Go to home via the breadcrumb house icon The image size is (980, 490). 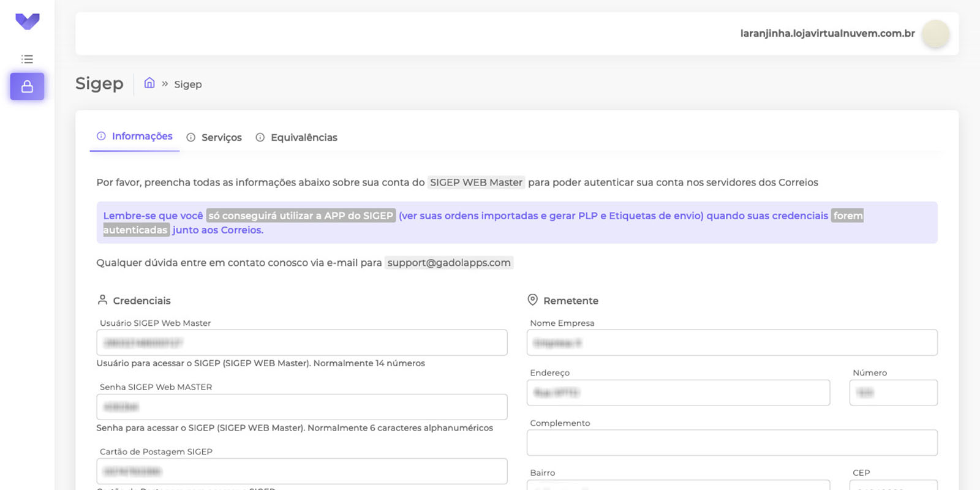[x=149, y=83]
